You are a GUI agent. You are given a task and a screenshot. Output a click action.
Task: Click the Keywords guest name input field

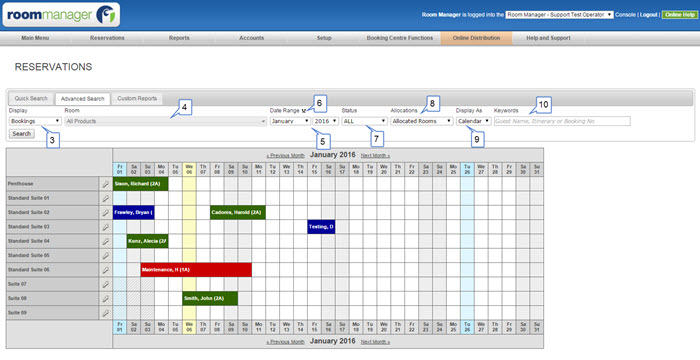pos(562,121)
